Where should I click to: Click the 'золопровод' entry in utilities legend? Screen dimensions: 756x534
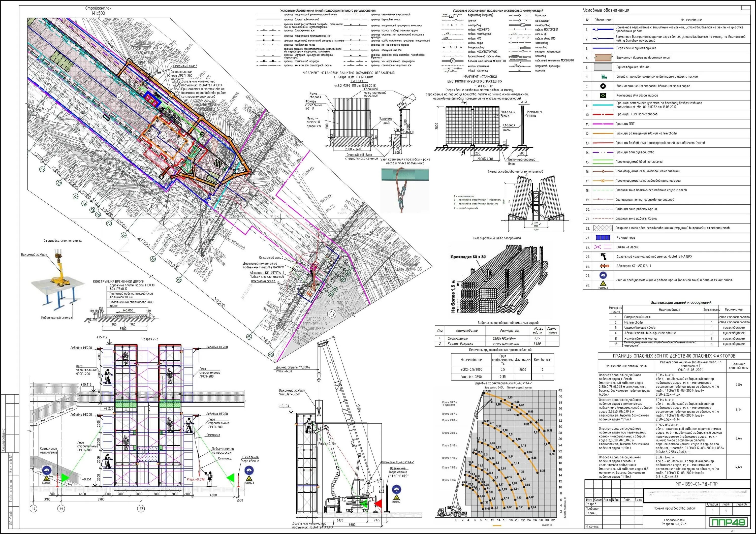(x=542, y=43)
